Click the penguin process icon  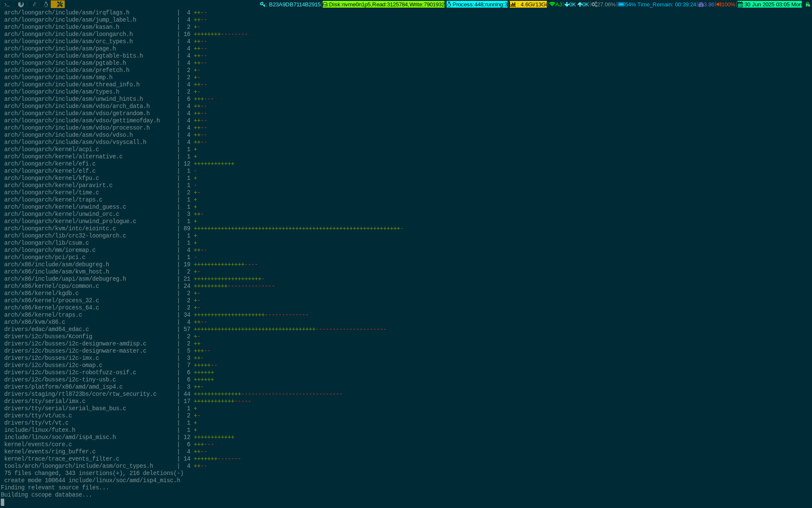(449, 4)
